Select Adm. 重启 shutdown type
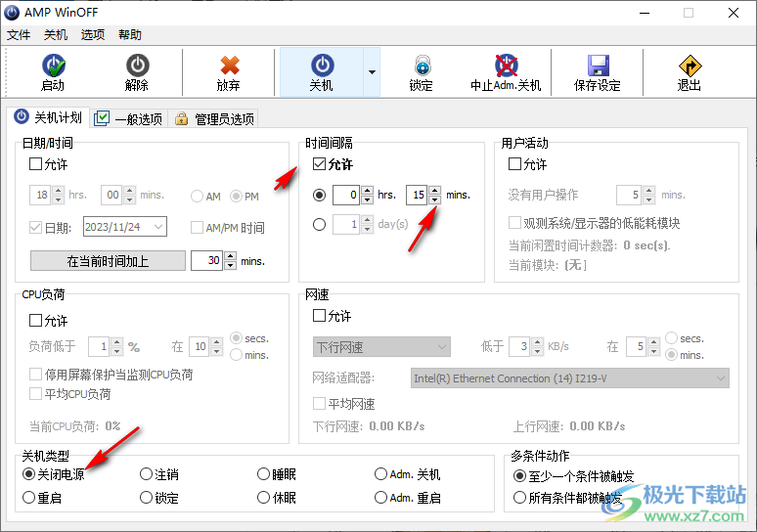The image size is (757, 532). point(380,497)
